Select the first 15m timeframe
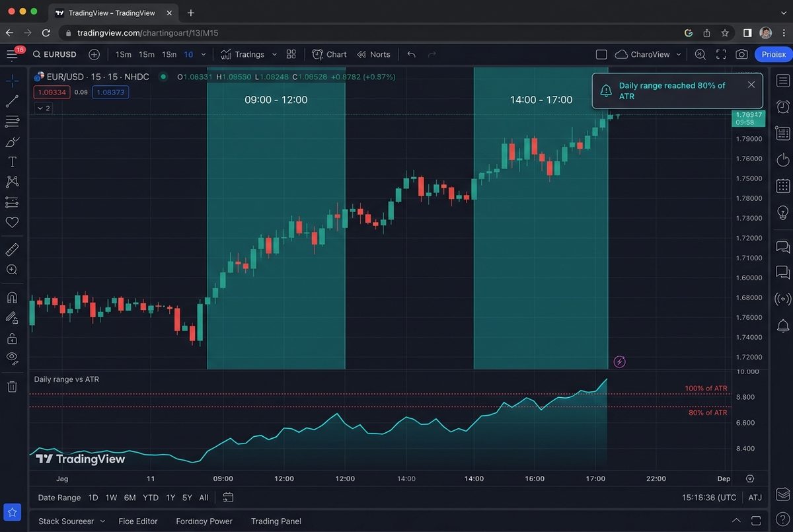793x532 pixels. 124,54
